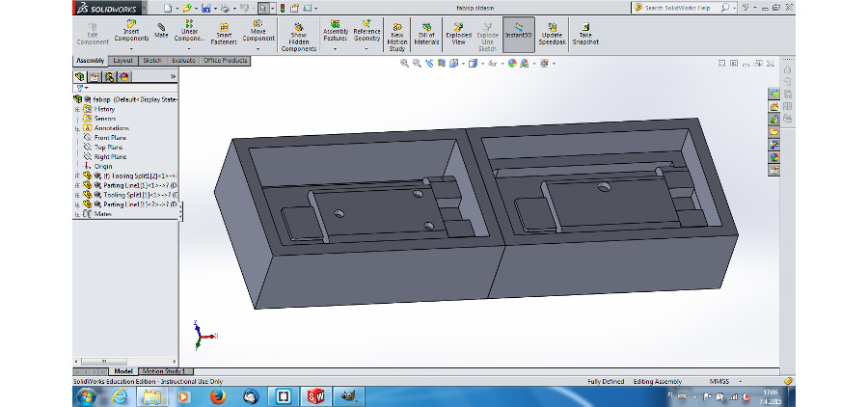The image size is (868, 407).
Task: Switch to the Assembly tab
Action: click(91, 61)
